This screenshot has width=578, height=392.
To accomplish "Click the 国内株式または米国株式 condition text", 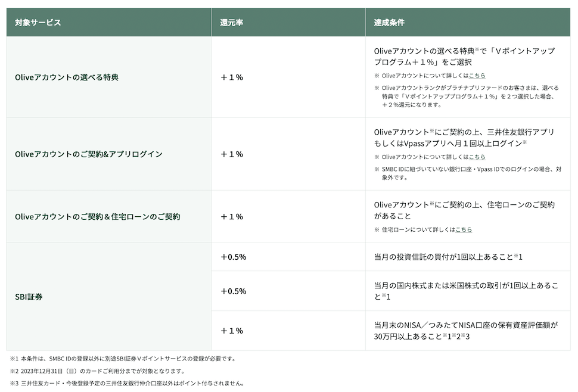I will (467, 291).
